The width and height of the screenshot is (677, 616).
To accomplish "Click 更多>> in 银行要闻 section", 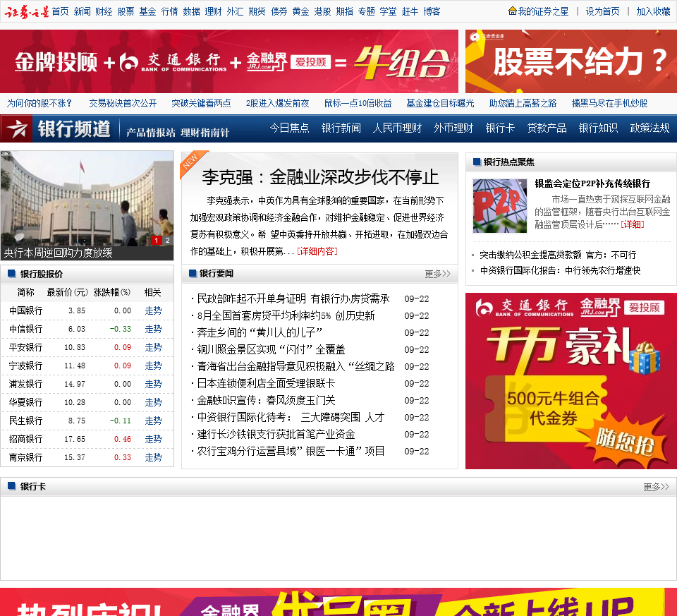I will [x=437, y=274].
